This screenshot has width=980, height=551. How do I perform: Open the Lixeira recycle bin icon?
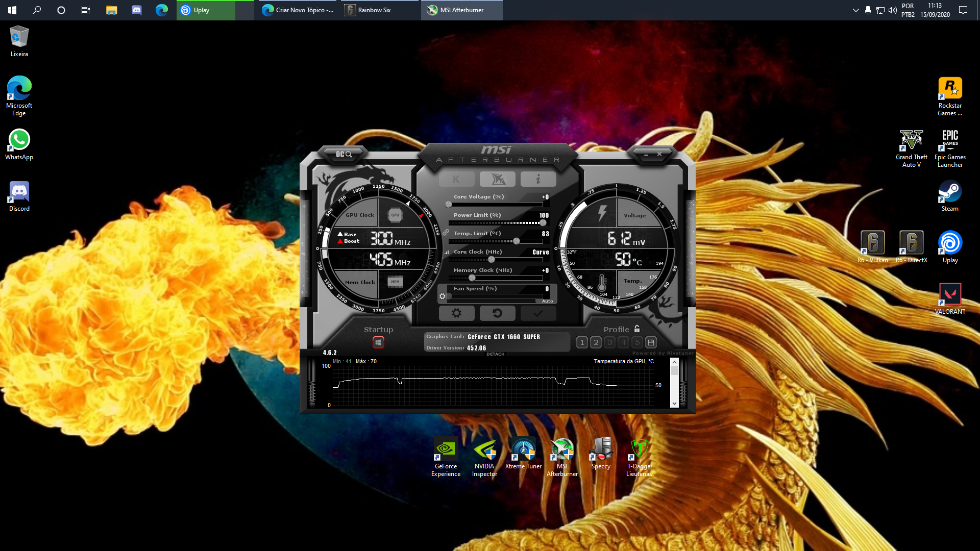coord(19,41)
